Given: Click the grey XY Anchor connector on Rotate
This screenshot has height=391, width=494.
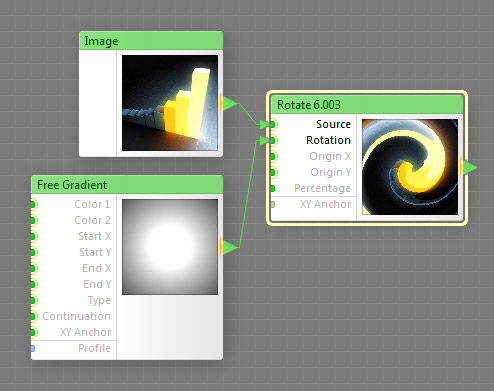Looking at the screenshot, I should [x=273, y=204].
